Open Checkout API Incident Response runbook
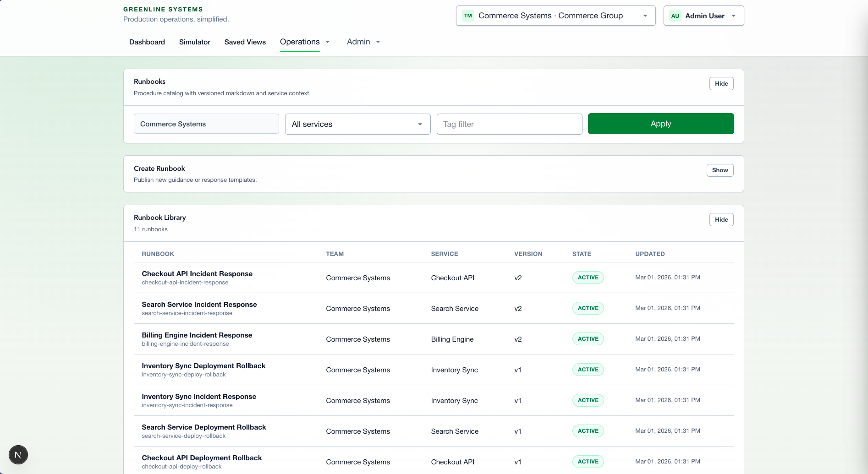This screenshot has width=868, height=474. click(x=197, y=274)
